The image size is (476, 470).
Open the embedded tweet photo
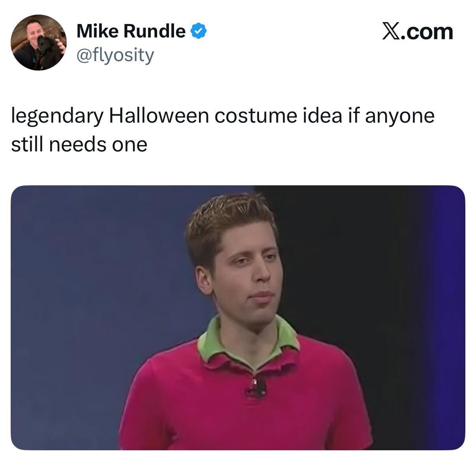coord(238,317)
